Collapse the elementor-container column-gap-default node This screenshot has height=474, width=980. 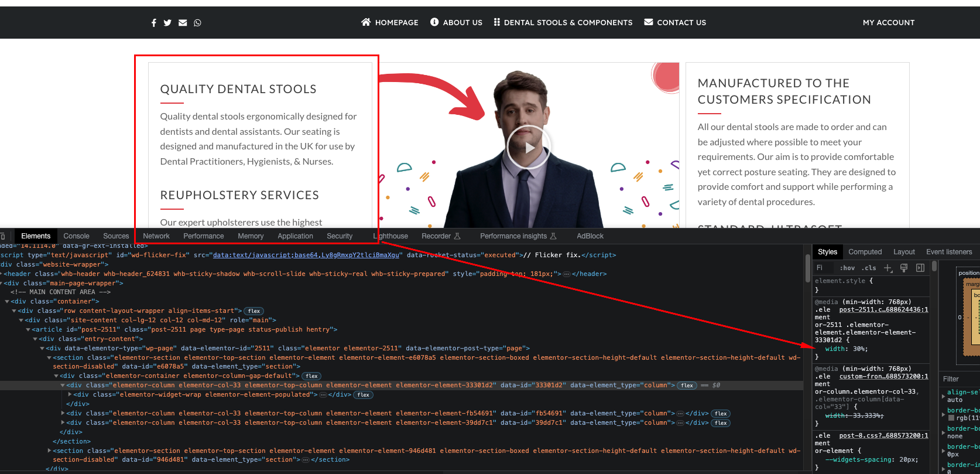pyautogui.click(x=56, y=376)
